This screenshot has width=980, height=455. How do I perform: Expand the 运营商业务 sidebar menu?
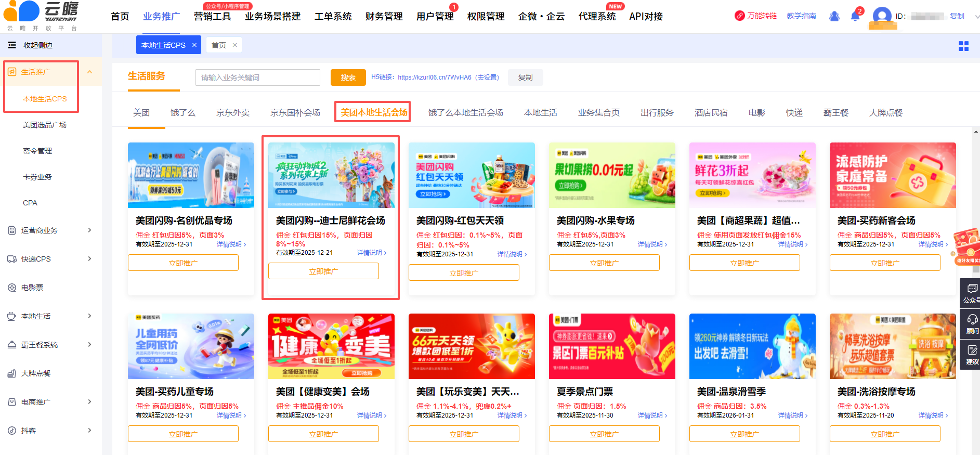click(x=89, y=230)
